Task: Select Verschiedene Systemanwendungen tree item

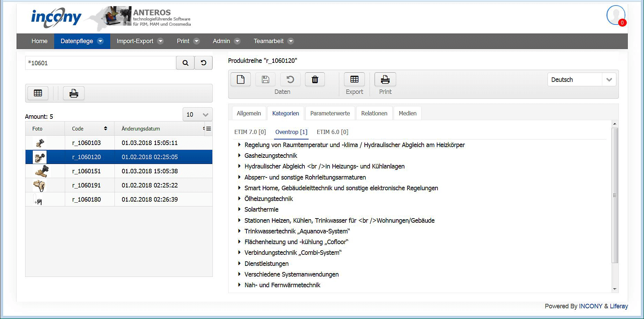Action: (292, 274)
